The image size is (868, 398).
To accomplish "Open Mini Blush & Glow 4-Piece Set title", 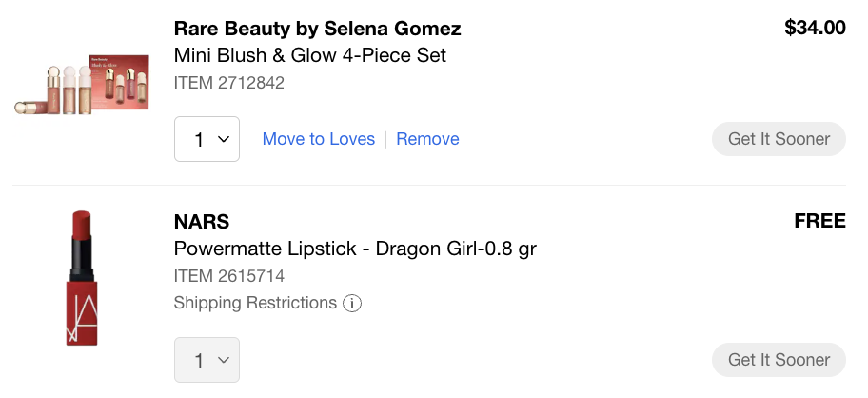I will 310,55.
